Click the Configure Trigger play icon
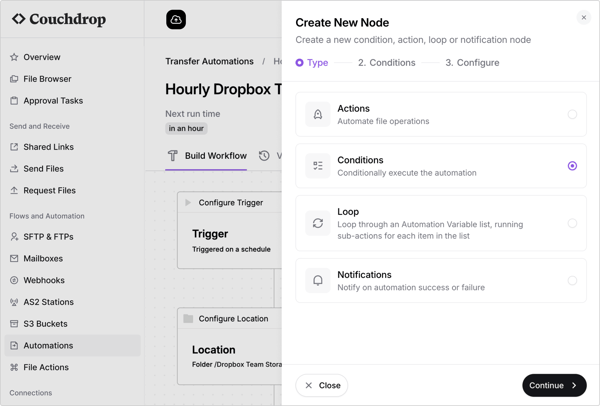600x406 pixels. pos(188,202)
